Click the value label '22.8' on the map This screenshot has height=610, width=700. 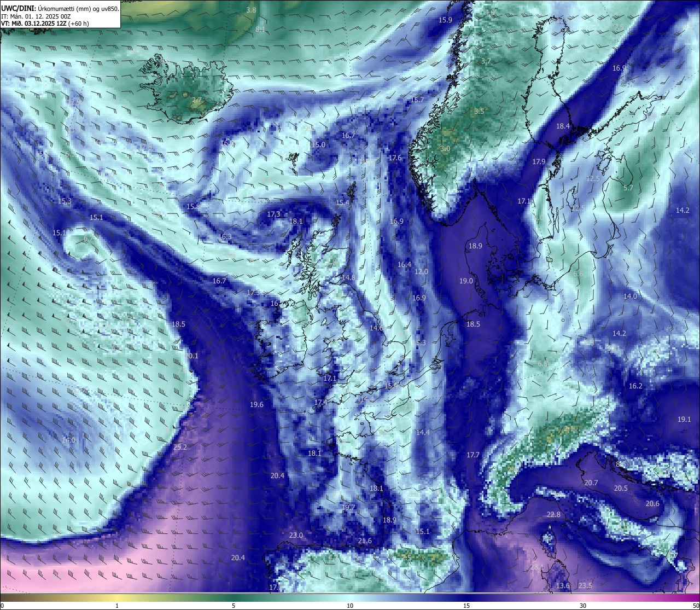pos(553,515)
